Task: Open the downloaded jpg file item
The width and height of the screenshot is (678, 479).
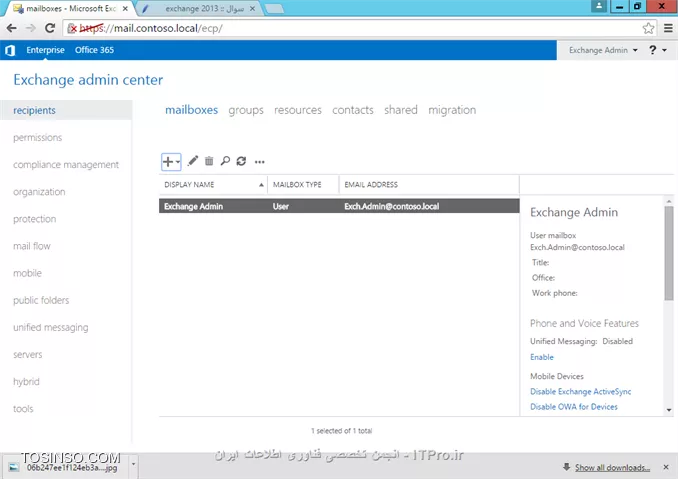Action: 67,467
